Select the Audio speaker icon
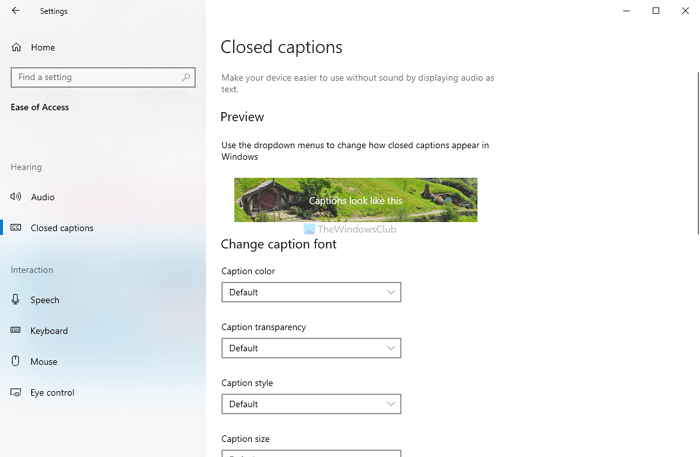Screen dimensions: 700x457 tap(16, 197)
